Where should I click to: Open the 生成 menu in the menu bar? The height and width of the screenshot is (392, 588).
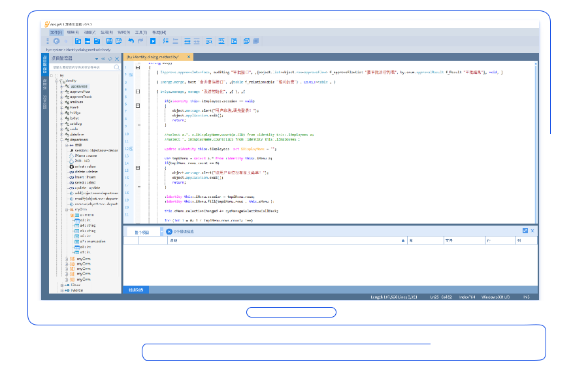point(106,32)
